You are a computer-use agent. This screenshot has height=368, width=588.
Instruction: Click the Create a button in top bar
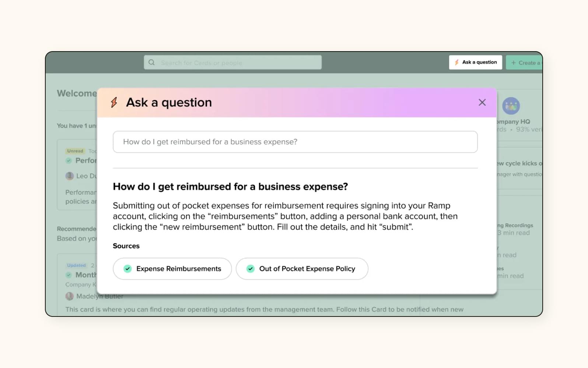click(x=524, y=63)
